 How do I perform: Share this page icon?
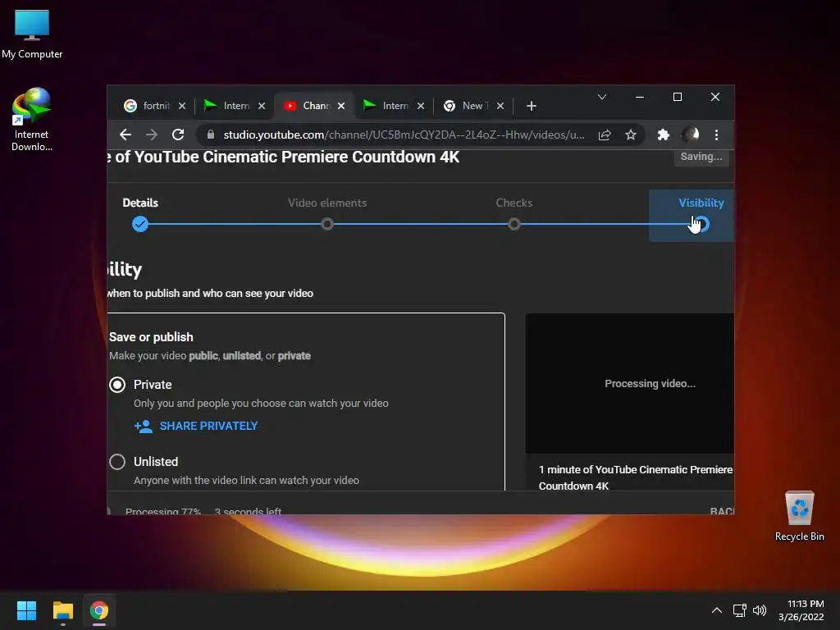tap(605, 135)
